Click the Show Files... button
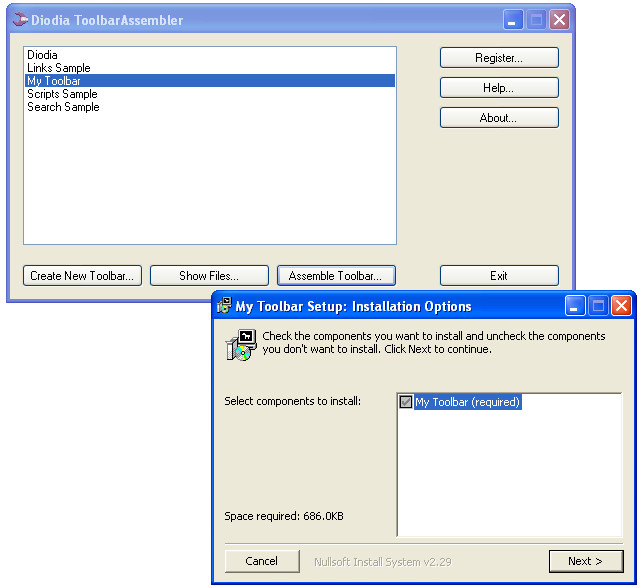 209,276
